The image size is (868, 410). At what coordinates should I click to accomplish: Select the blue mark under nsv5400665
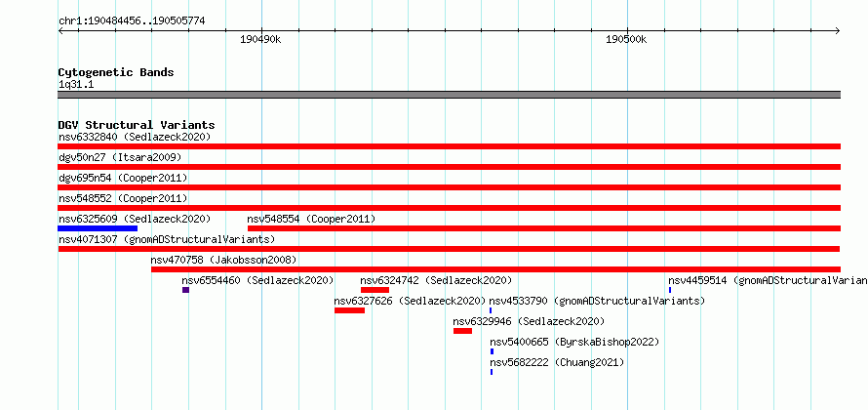tap(492, 351)
